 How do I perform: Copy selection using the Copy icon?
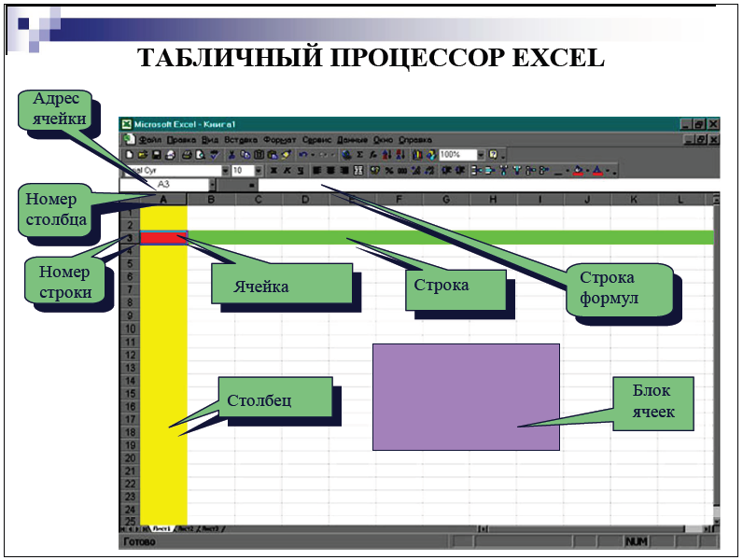coord(245,154)
